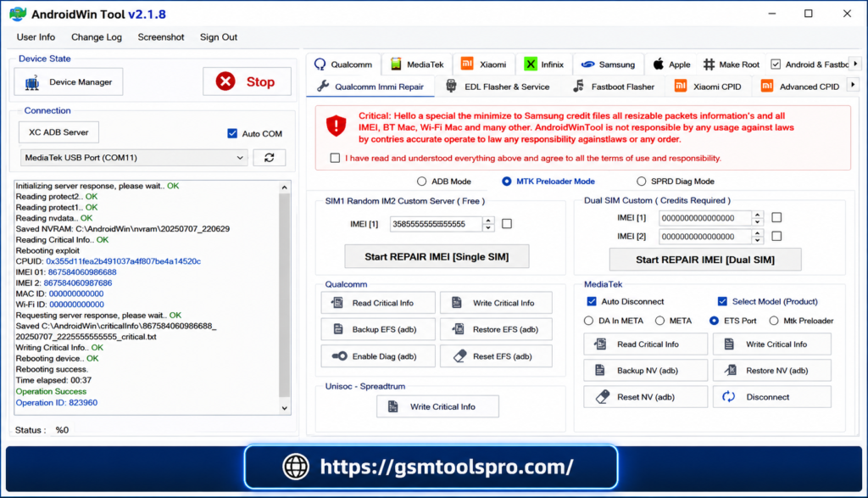Click the Samsung tab logo icon
868x498 pixels.
pyautogui.click(x=587, y=64)
